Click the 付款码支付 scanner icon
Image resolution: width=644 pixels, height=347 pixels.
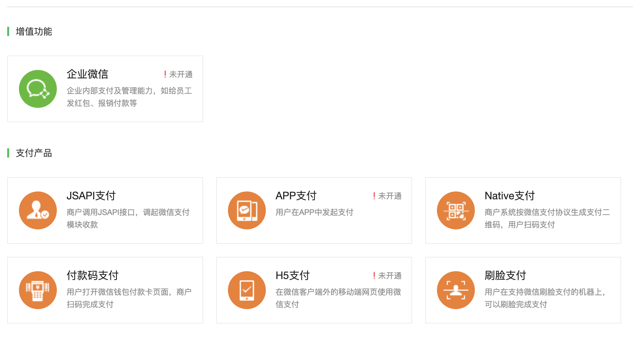pos(38,290)
